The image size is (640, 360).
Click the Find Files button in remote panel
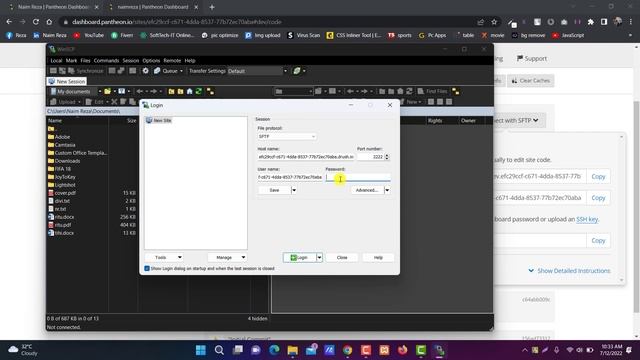coord(432,91)
